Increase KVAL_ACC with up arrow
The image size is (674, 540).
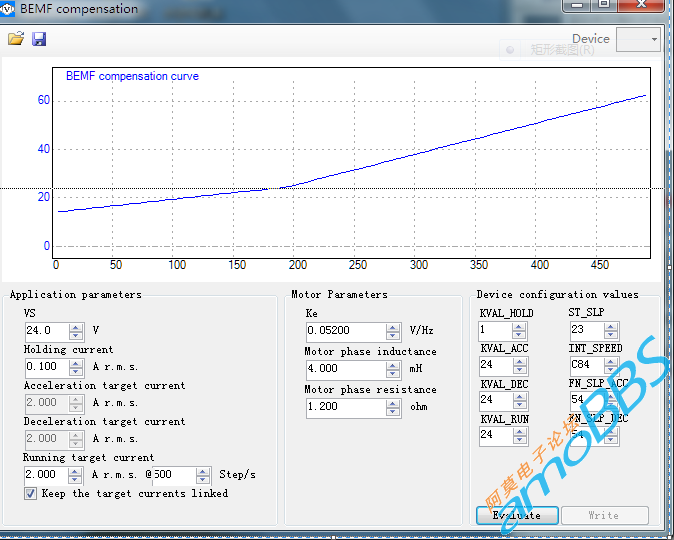click(x=520, y=362)
